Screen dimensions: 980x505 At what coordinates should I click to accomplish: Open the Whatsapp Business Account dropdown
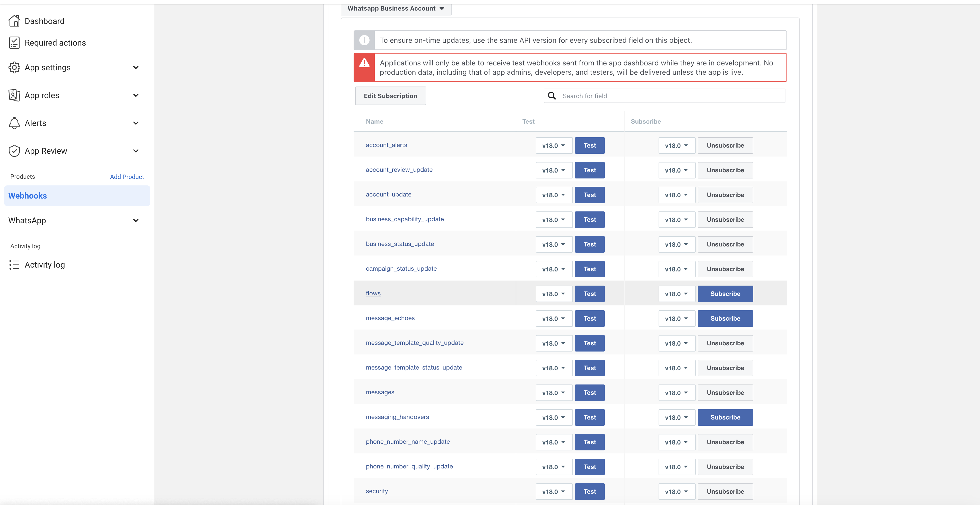tap(396, 8)
